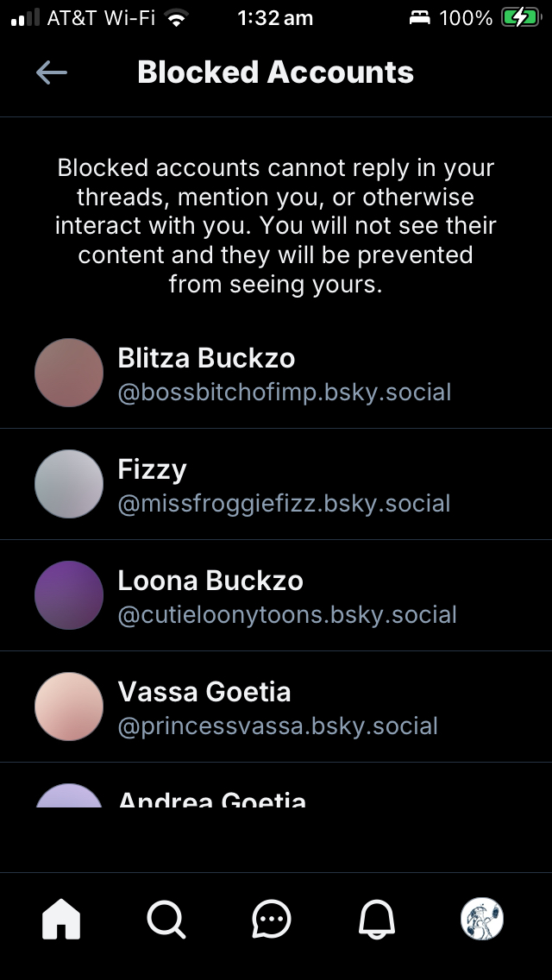Tap the @princessvassa.bsky.social handle
552x980 pixels.
coord(278,726)
